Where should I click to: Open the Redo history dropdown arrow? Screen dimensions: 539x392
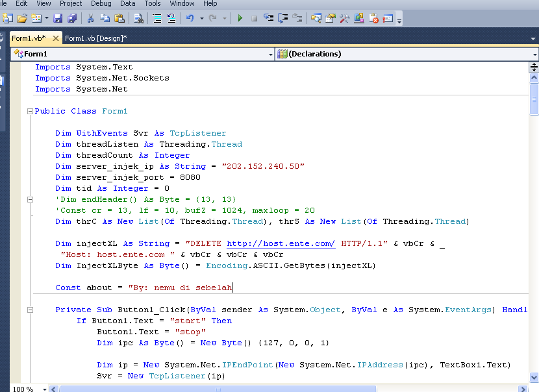(225, 18)
